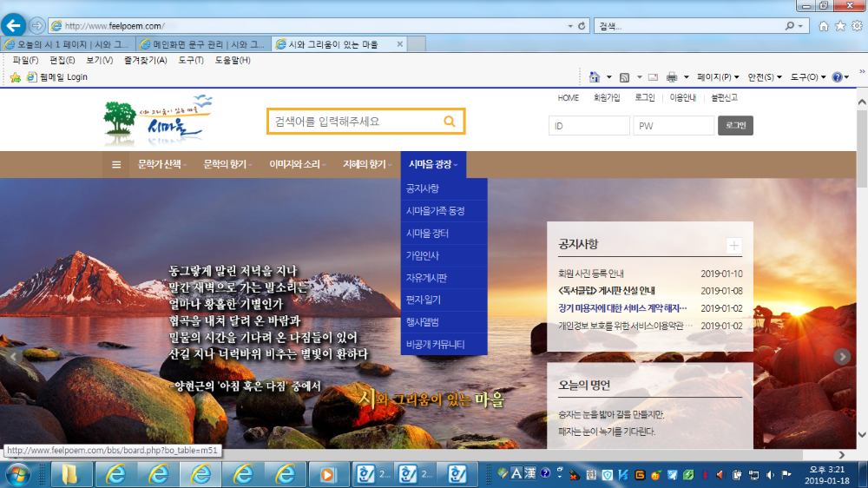Open the 편집(E) menu
This screenshot has width=868, height=488.
(62, 60)
